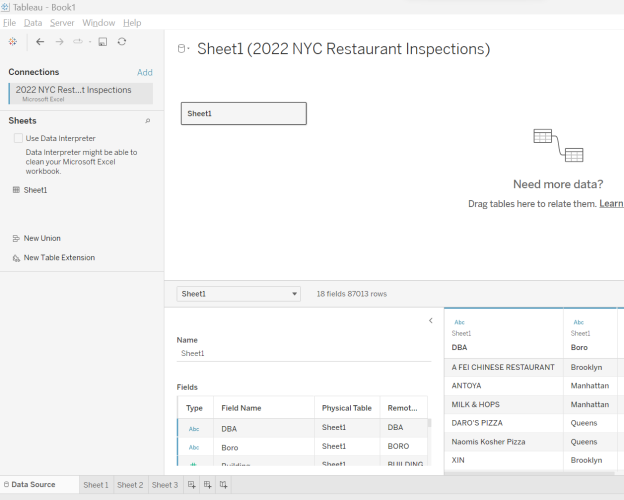The height and width of the screenshot is (500, 624).
Task: Go back with the undo arrow
Action: 40,41
